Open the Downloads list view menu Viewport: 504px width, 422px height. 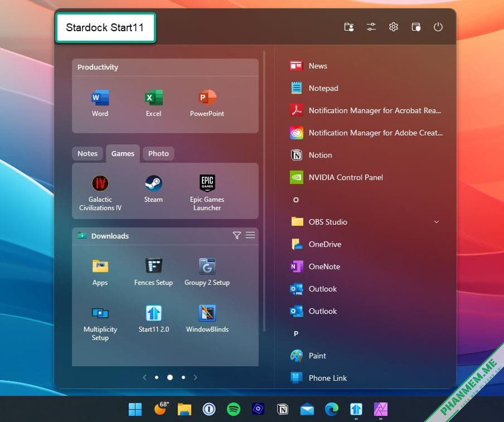250,235
